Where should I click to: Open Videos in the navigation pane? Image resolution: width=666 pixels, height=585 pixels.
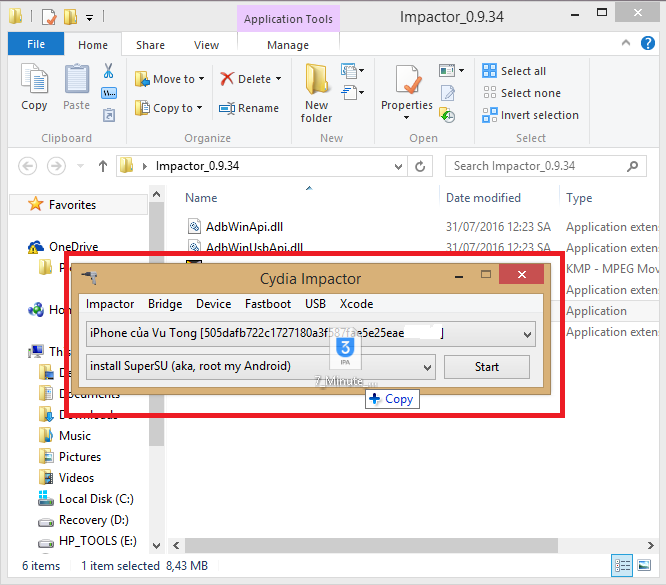(66, 478)
